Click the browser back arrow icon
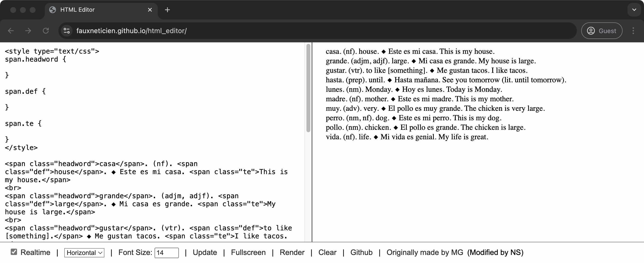The image size is (644, 263). coord(11,31)
